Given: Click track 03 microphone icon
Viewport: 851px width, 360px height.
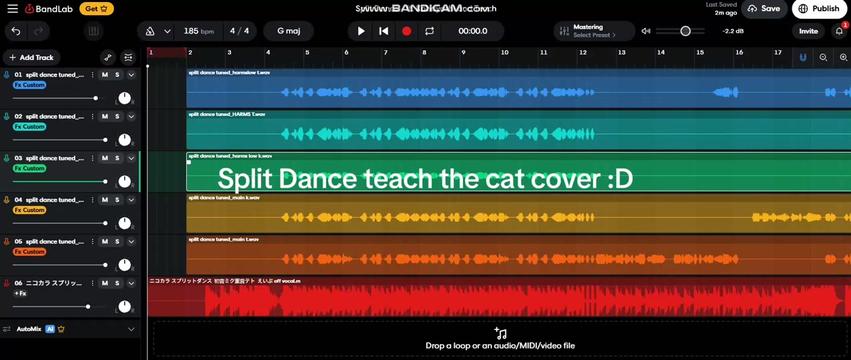Looking at the screenshot, I should point(7,158).
